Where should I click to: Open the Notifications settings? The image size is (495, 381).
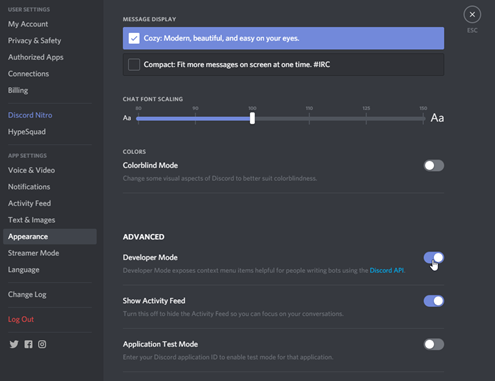[29, 187]
